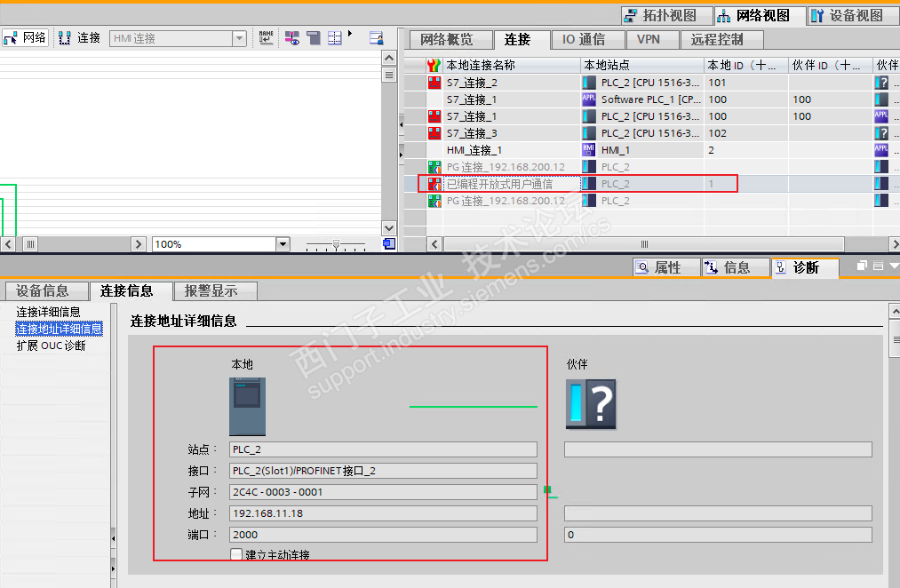
Task: Select the 已编程开放式用户通信 connection row
Action: 651,184
